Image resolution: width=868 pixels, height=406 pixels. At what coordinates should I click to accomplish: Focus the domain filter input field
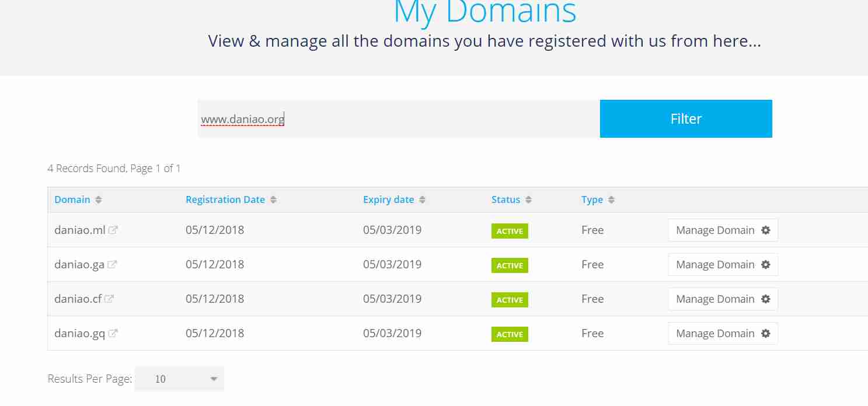click(x=399, y=119)
